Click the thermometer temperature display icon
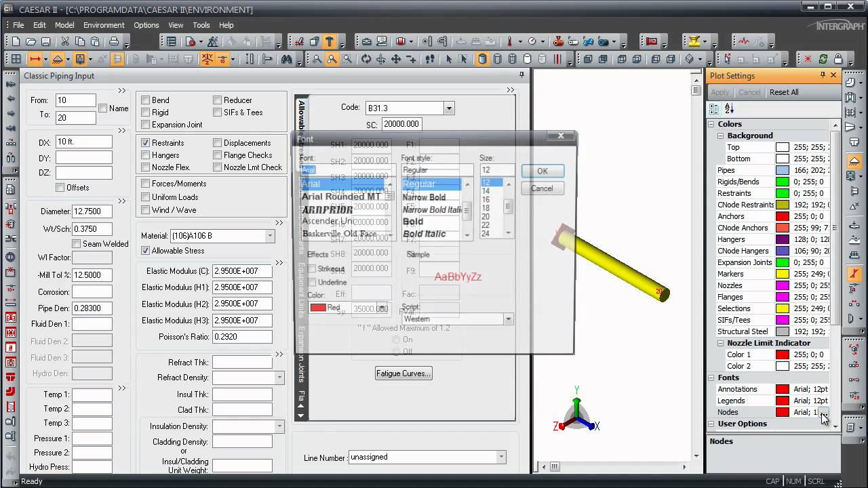 tap(509, 41)
